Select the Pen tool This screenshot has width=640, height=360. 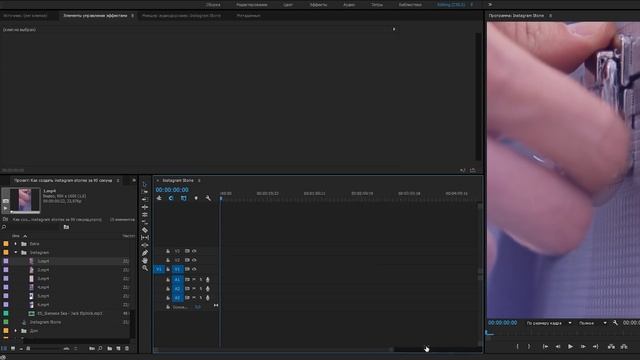145,253
